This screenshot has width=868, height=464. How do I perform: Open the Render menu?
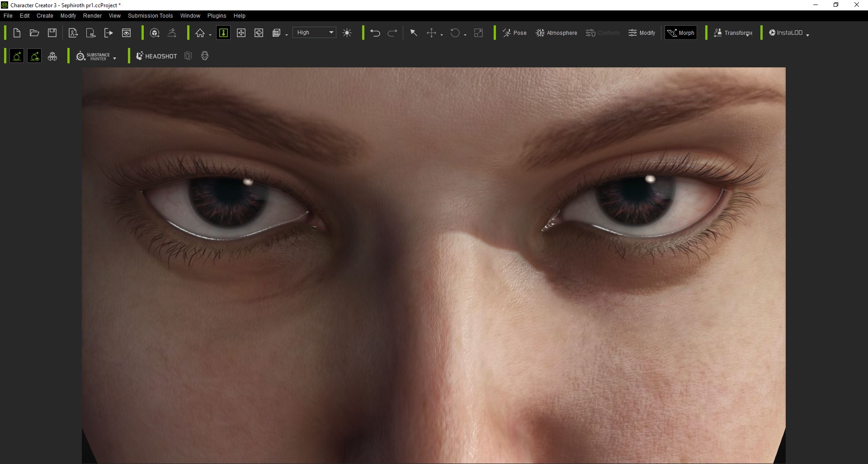pyautogui.click(x=93, y=15)
